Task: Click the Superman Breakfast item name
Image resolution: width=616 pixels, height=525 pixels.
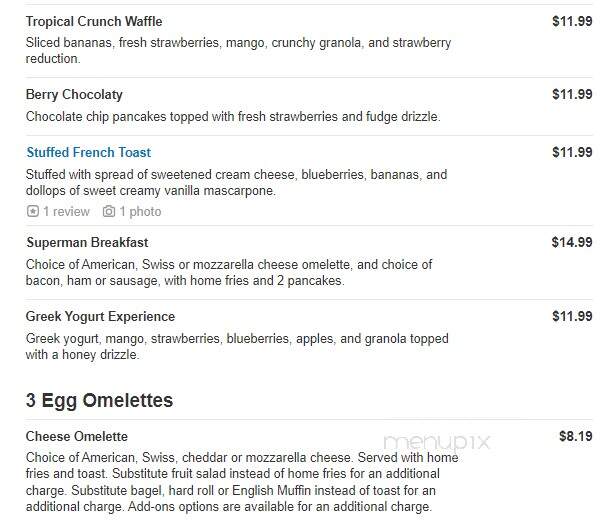Action: [x=87, y=242]
